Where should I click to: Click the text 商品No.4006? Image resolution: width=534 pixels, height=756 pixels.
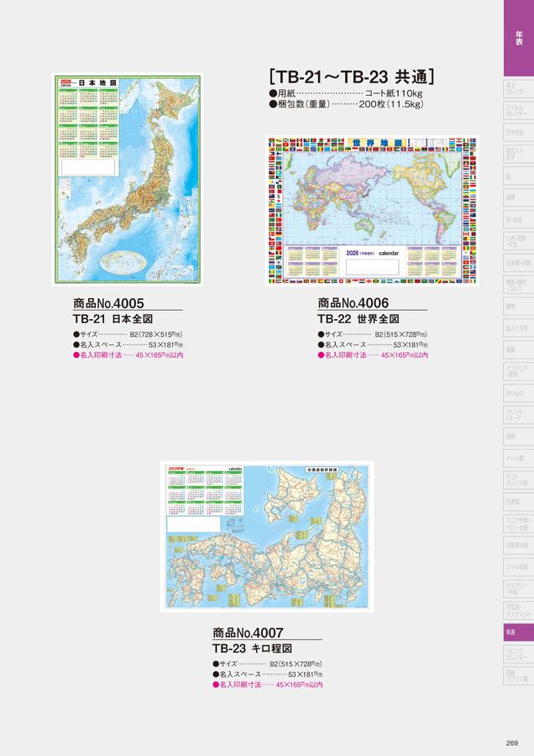353,303
